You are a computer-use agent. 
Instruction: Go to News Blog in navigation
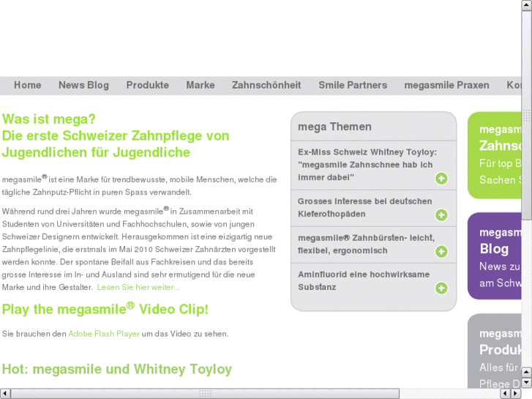pyautogui.click(x=84, y=85)
